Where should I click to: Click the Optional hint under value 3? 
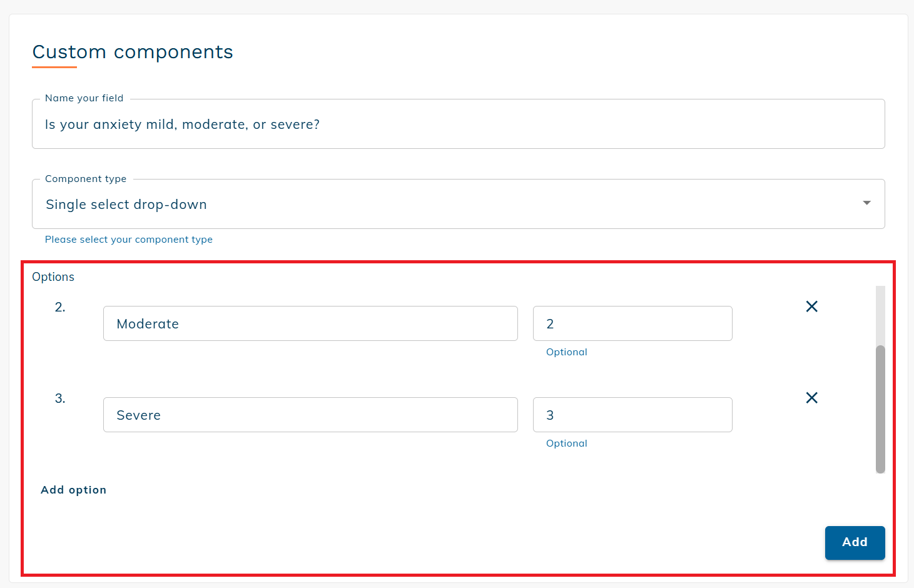point(566,444)
